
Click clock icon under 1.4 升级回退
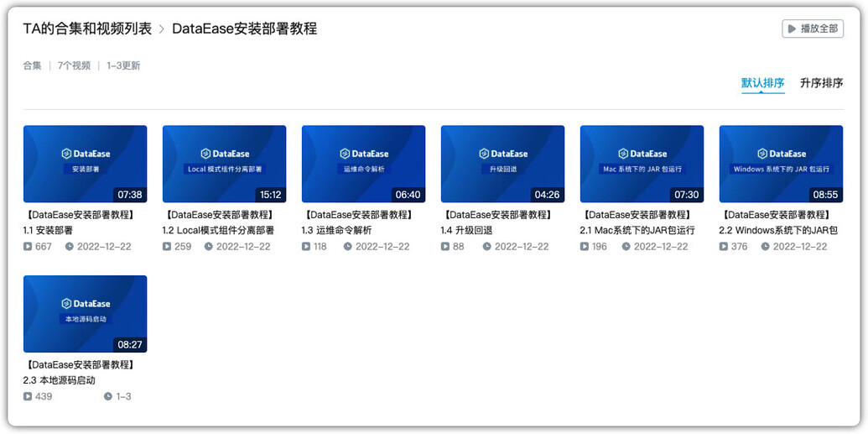point(486,246)
